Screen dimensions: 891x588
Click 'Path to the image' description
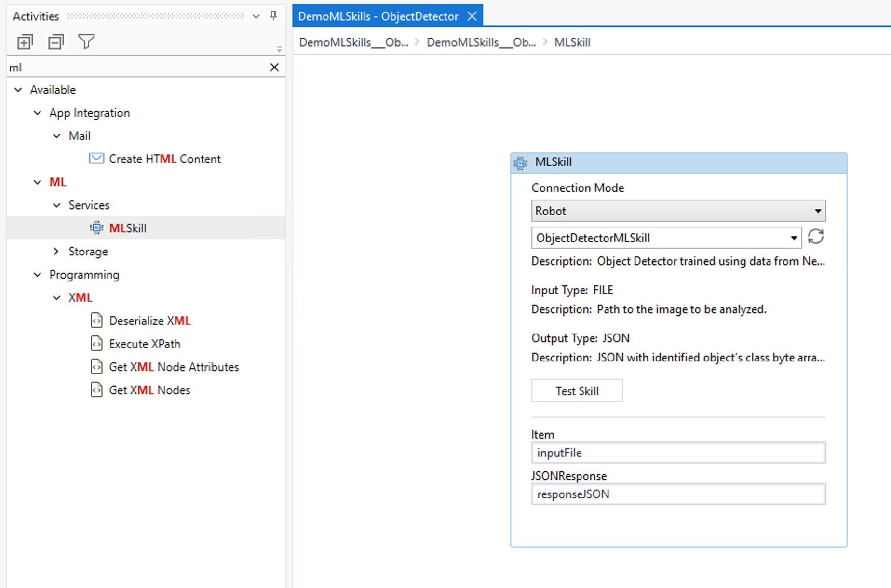pyautogui.click(x=681, y=309)
